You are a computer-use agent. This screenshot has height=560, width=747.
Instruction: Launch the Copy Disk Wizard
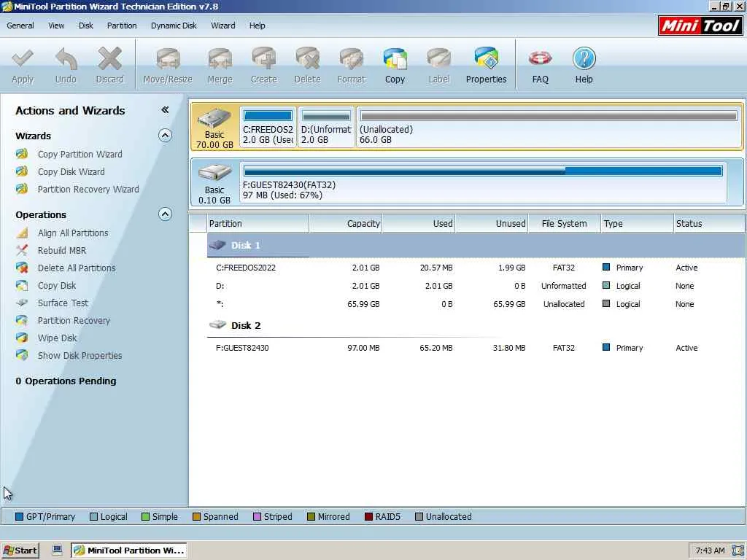(x=71, y=172)
